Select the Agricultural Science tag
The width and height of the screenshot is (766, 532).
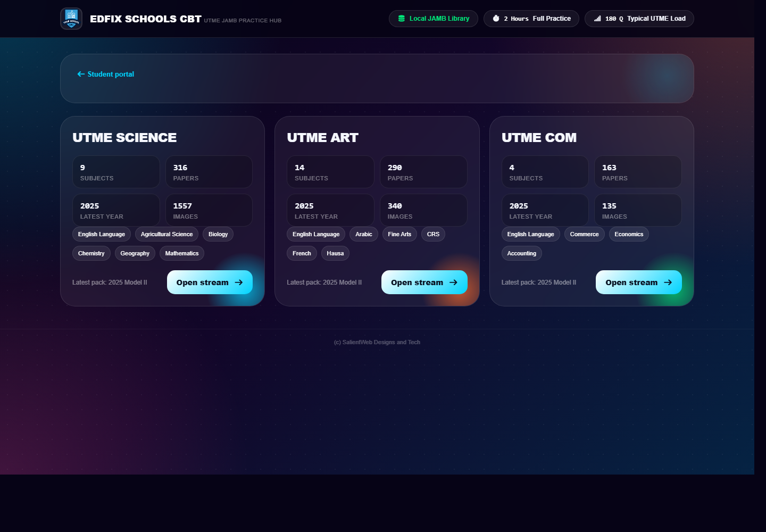(x=166, y=234)
